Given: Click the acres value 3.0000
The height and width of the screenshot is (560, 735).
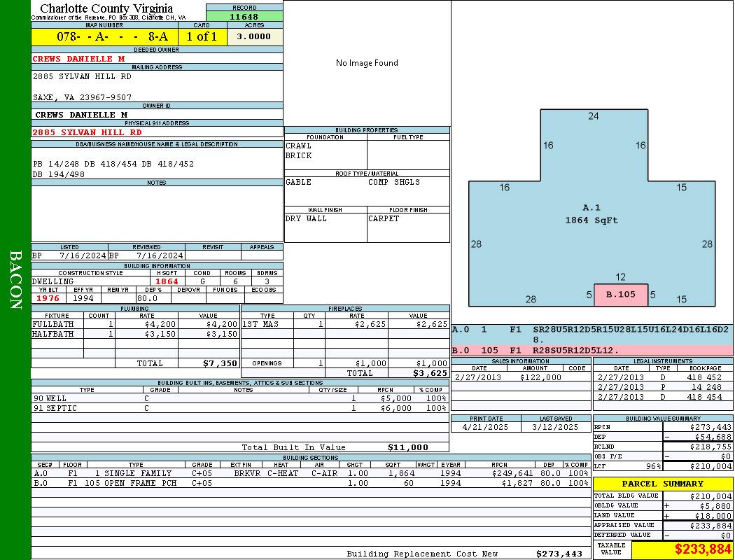Looking at the screenshot, I should [x=254, y=37].
